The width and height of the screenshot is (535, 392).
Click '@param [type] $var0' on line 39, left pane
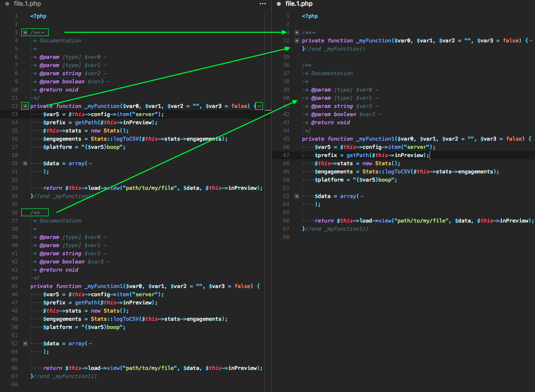pyautogui.click(x=70, y=237)
